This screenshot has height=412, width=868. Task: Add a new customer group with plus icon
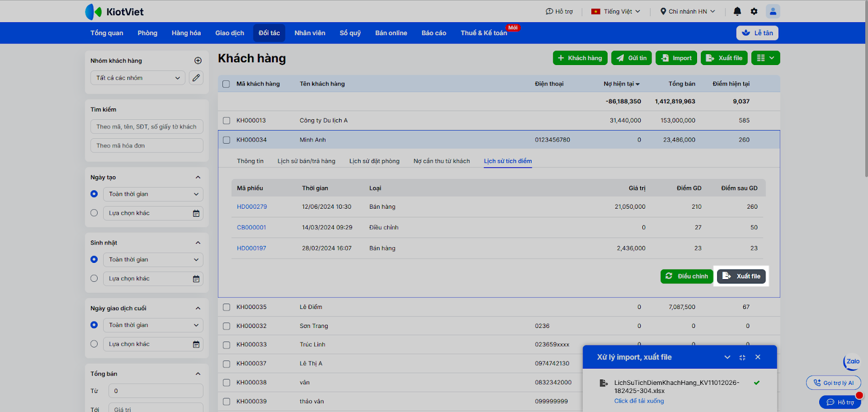coord(198,61)
